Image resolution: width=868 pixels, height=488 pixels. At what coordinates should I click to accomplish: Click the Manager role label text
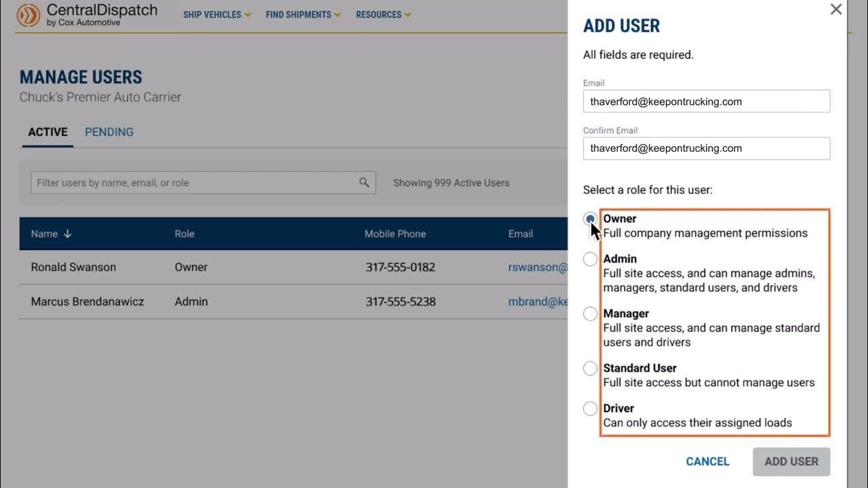[x=626, y=314]
